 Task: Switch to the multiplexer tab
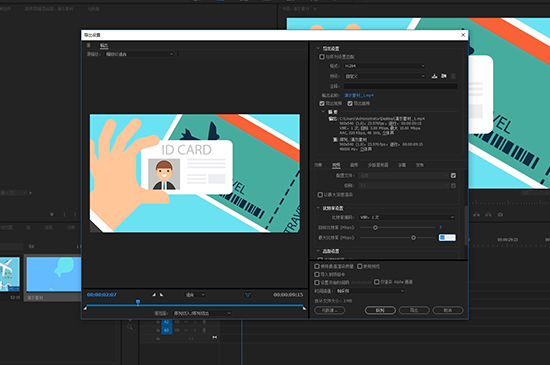coord(378,165)
